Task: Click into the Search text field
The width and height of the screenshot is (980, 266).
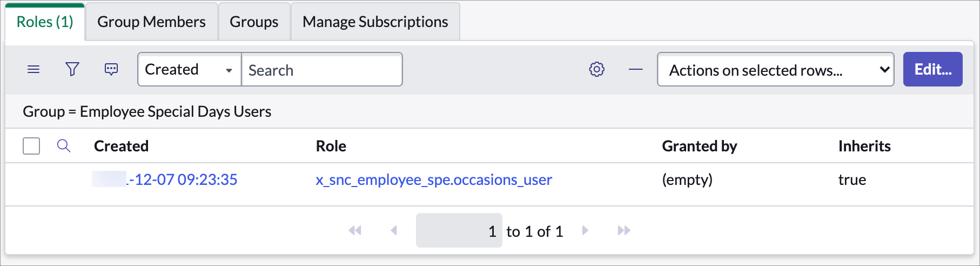Action: [322, 69]
